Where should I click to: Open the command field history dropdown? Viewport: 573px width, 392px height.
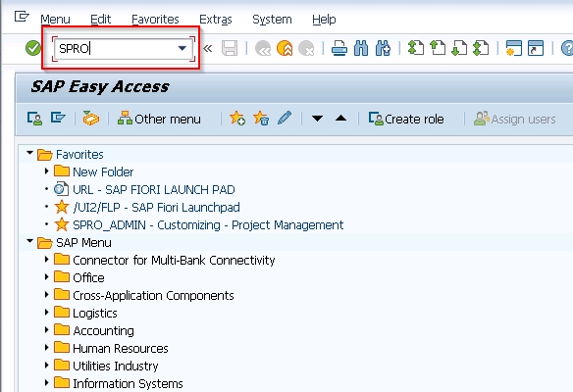182,48
